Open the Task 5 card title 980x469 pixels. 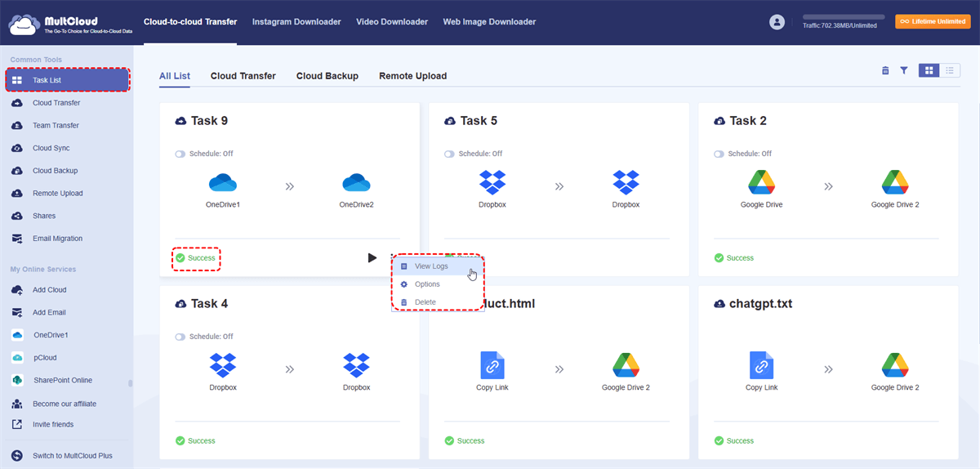479,121
